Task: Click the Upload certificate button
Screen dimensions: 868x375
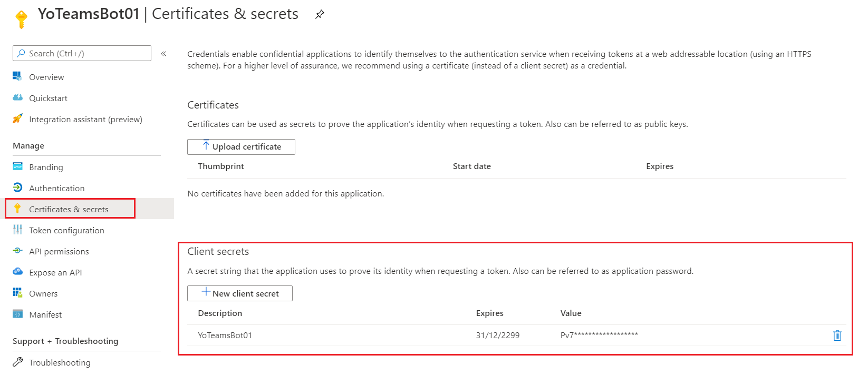Action: pos(241,147)
